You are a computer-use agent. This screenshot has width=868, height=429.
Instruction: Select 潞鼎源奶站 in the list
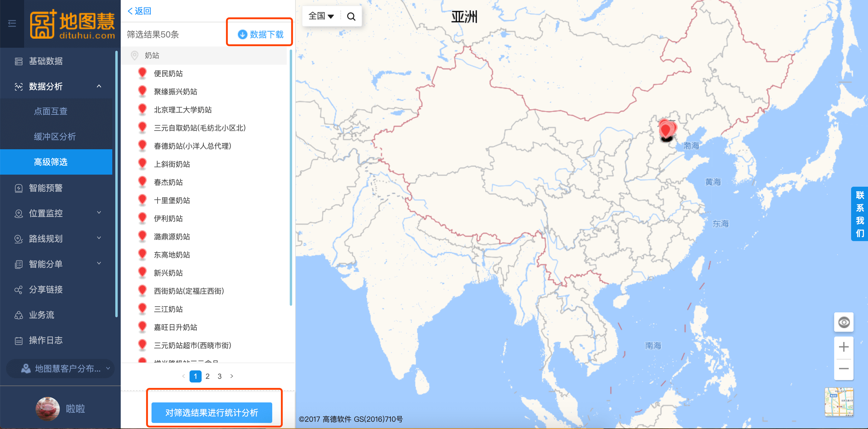click(x=172, y=237)
